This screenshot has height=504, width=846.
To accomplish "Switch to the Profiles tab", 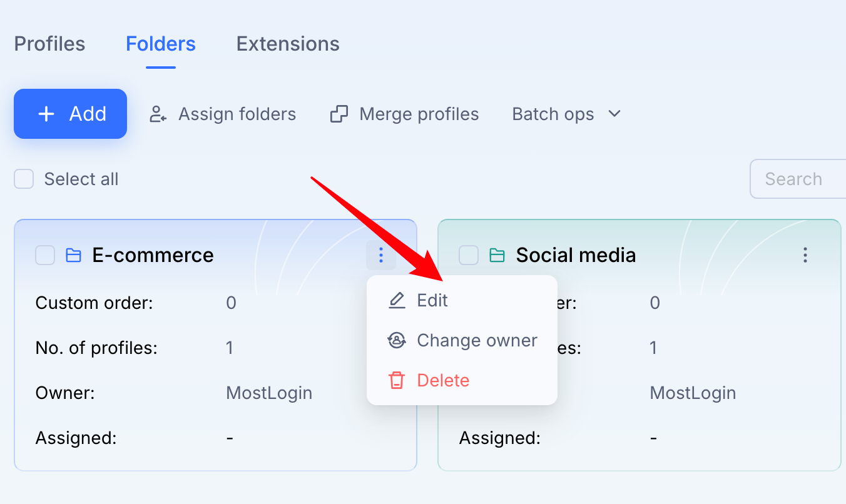I will (49, 44).
